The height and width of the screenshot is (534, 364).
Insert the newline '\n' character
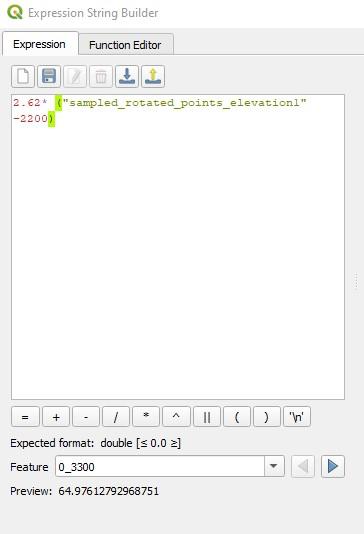(x=297, y=417)
